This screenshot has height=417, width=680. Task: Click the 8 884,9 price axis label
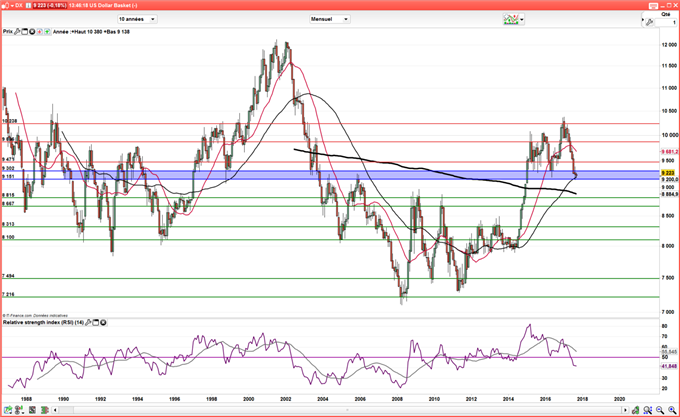click(669, 194)
